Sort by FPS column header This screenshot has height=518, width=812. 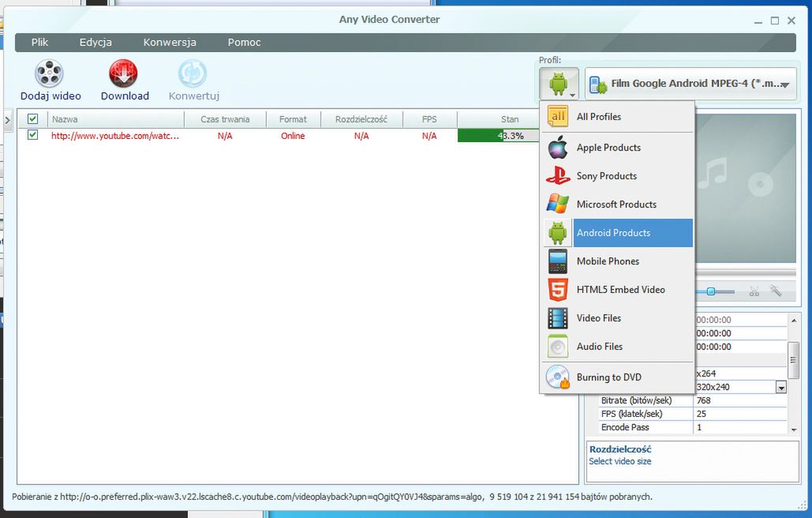(429, 119)
